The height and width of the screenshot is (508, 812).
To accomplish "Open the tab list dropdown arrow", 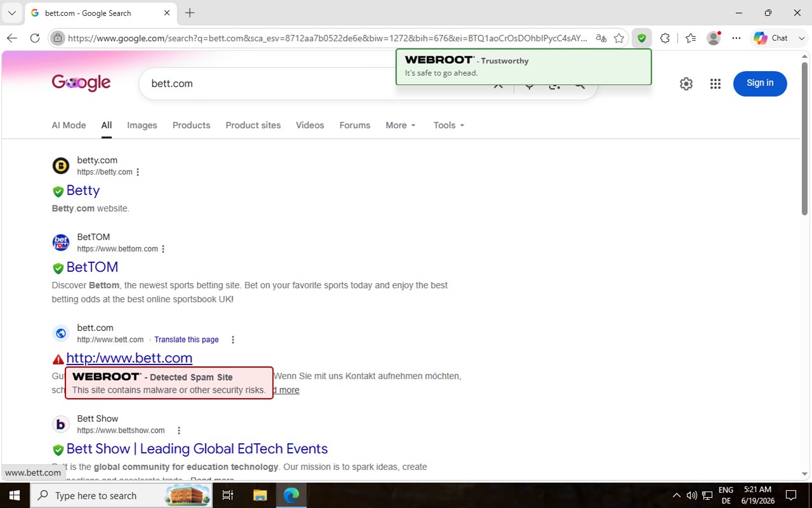I will [12, 13].
